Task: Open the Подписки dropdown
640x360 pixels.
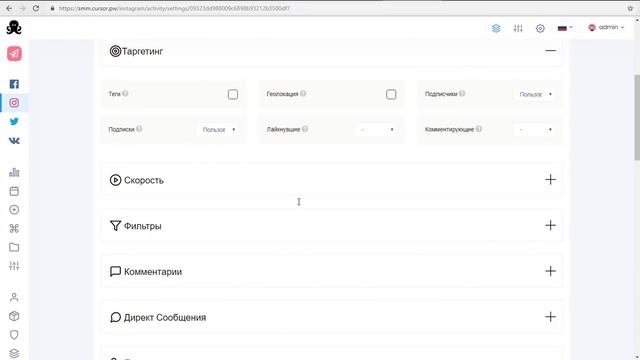Action: coord(218,129)
